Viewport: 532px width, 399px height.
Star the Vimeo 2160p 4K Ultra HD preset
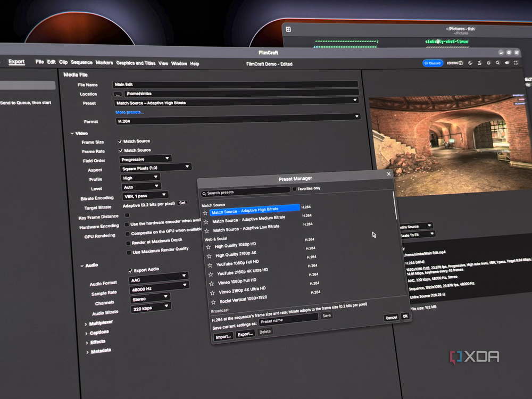(212, 293)
